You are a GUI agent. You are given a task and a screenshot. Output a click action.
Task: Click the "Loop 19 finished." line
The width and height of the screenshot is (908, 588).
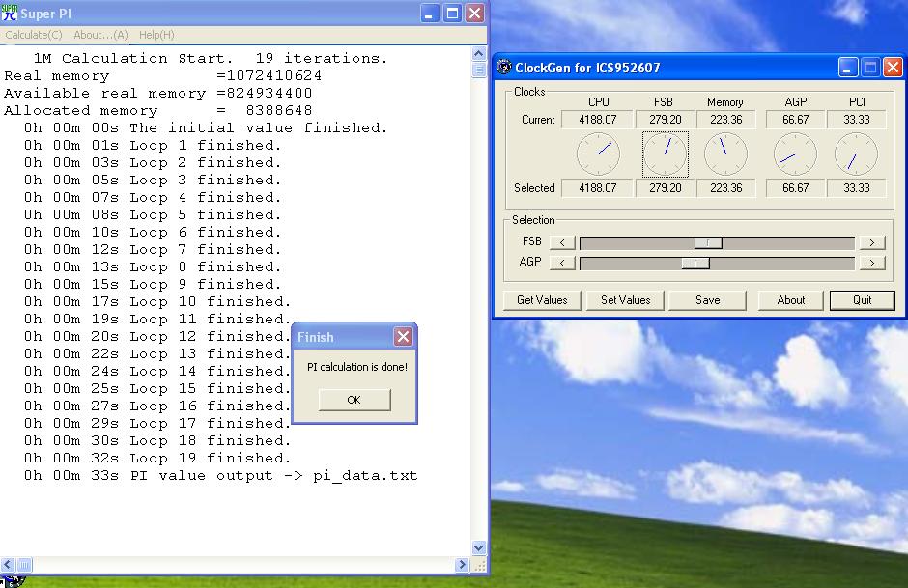click(x=156, y=458)
